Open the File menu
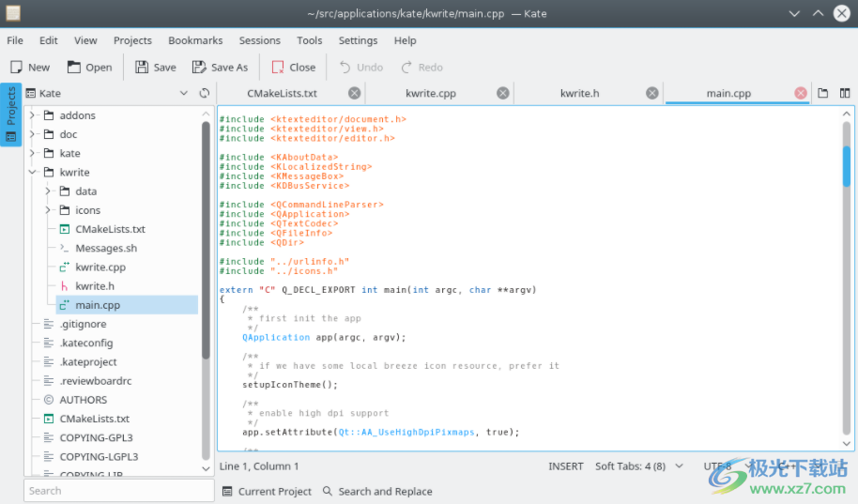858x504 pixels. pos(15,40)
